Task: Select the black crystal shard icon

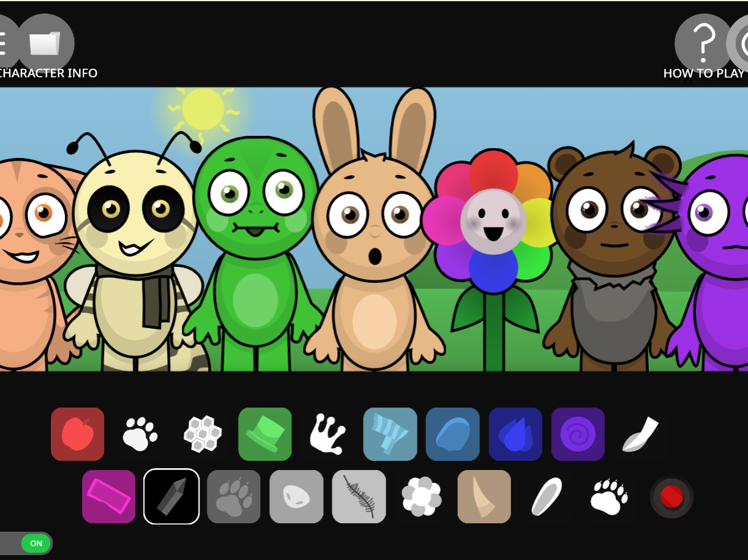Action: [171, 496]
